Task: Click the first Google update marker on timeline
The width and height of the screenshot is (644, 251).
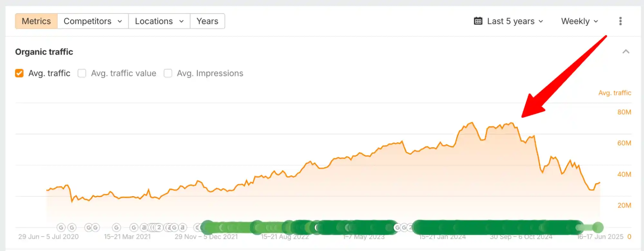Action: (61, 227)
